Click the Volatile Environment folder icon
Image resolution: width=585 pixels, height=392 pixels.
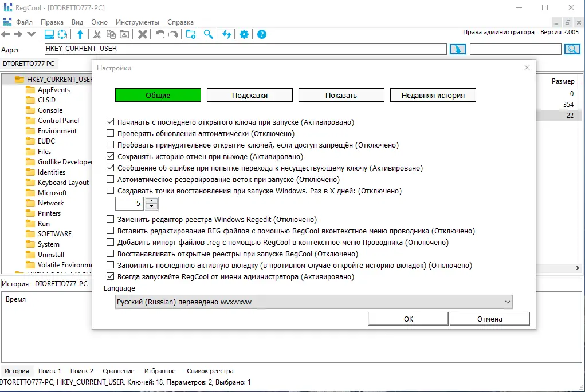30,265
